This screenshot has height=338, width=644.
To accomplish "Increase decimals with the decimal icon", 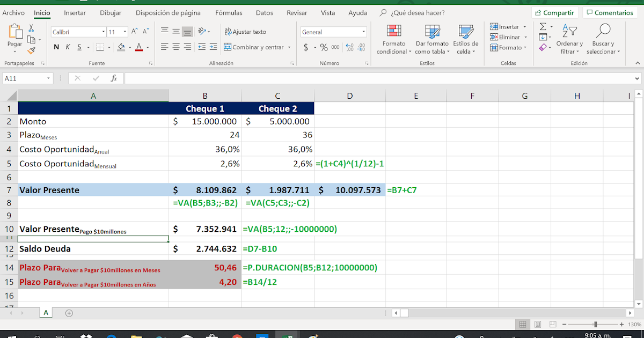I will [x=349, y=47].
